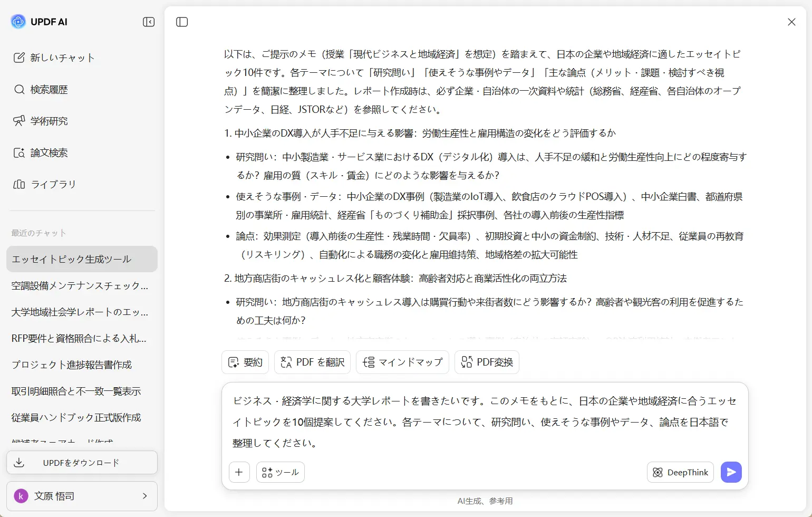812x517 pixels.
Task: Click the 要約 summarize button
Action: click(245, 362)
